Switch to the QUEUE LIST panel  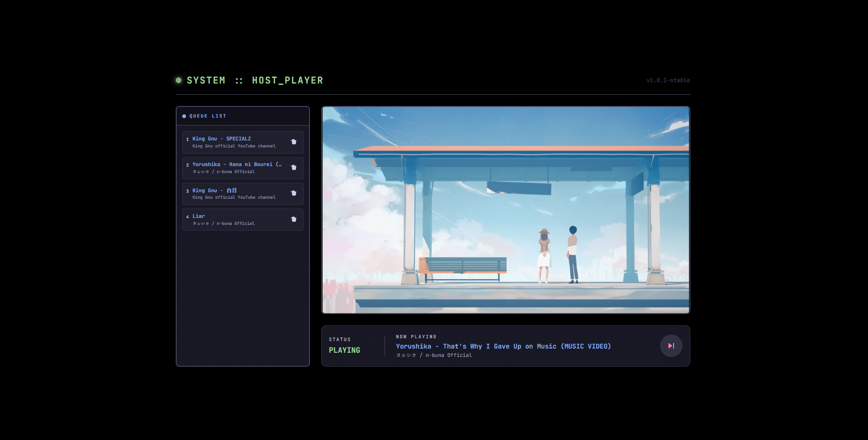pos(242,116)
